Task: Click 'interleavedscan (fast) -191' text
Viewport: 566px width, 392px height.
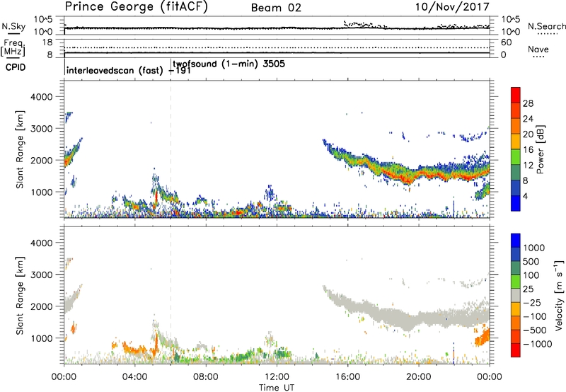Action: (x=129, y=70)
